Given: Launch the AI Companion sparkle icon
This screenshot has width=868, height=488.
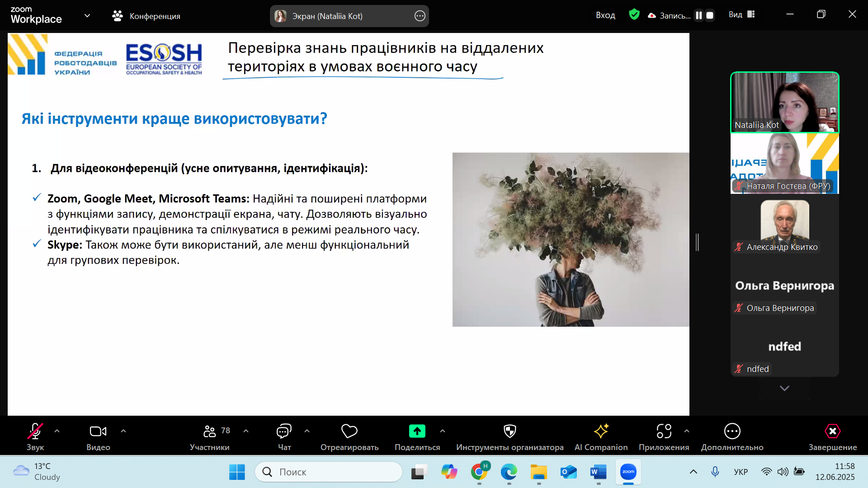Looking at the screenshot, I should tap(601, 432).
